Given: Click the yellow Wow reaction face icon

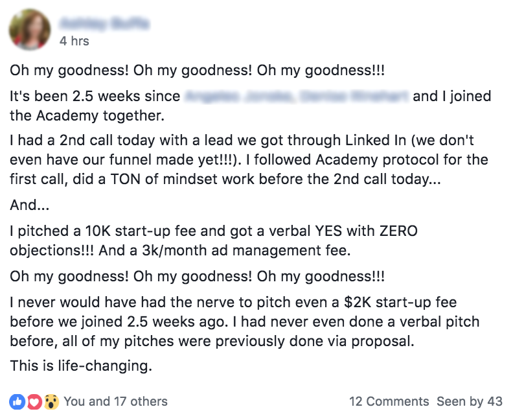Looking at the screenshot, I should click(51, 401).
